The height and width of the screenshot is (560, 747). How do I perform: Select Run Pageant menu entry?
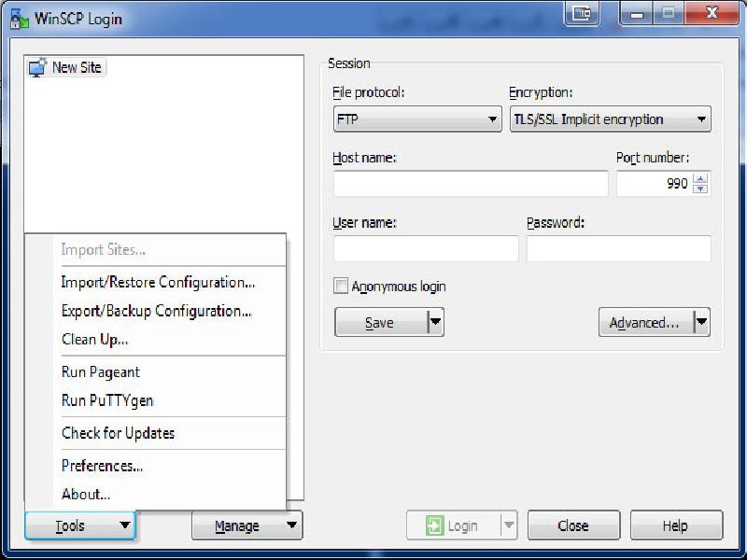(101, 371)
